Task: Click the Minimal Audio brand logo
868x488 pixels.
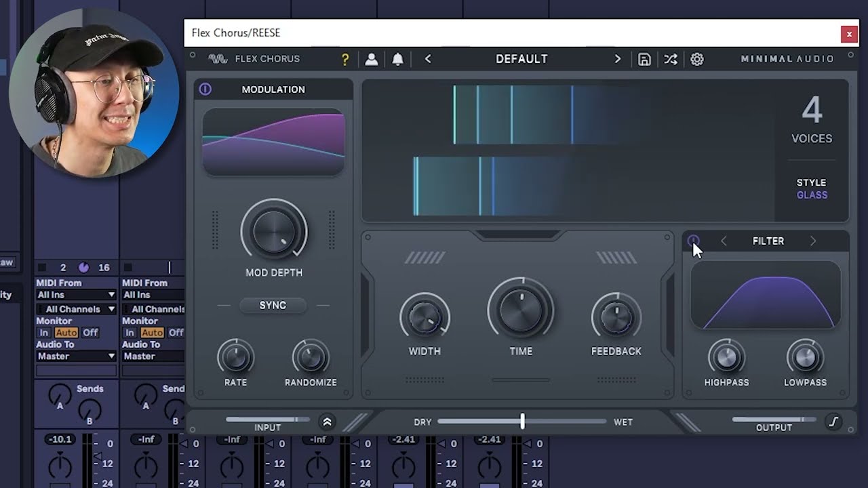Action: tap(787, 59)
